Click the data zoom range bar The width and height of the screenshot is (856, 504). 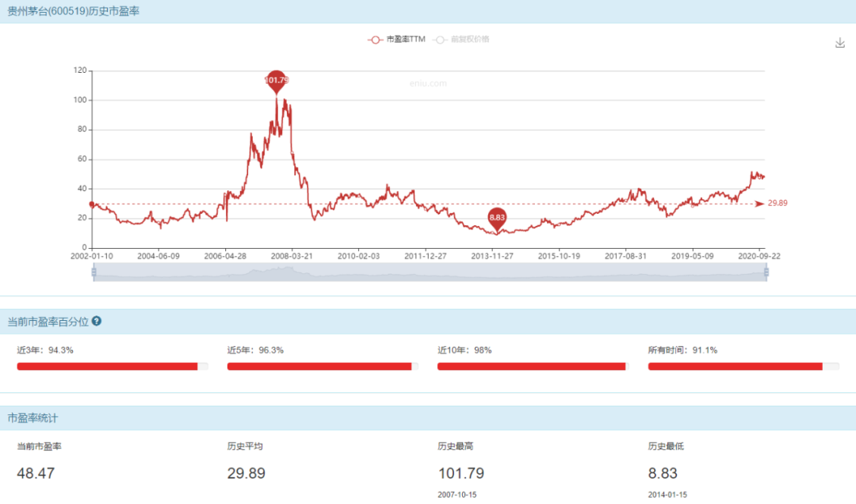pyautogui.click(x=430, y=272)
